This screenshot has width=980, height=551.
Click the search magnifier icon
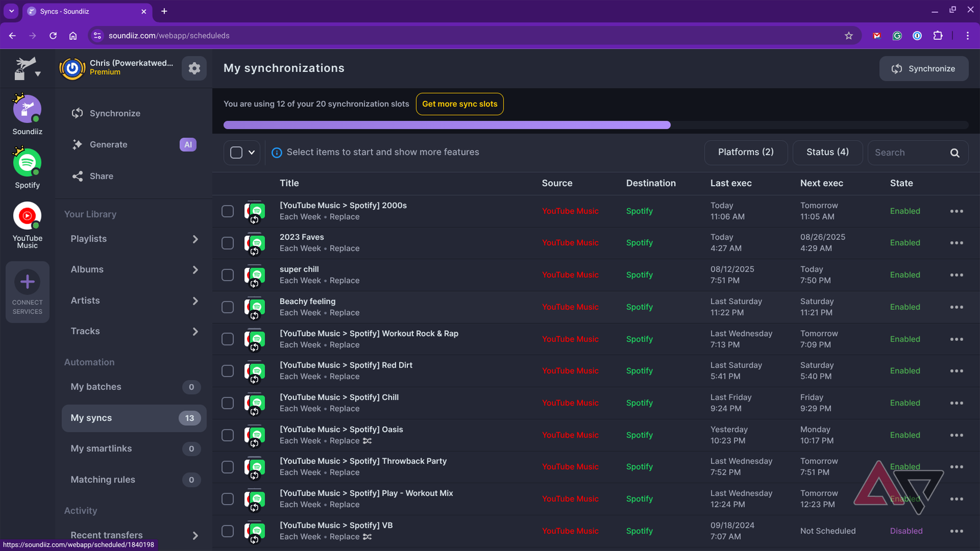954,153
